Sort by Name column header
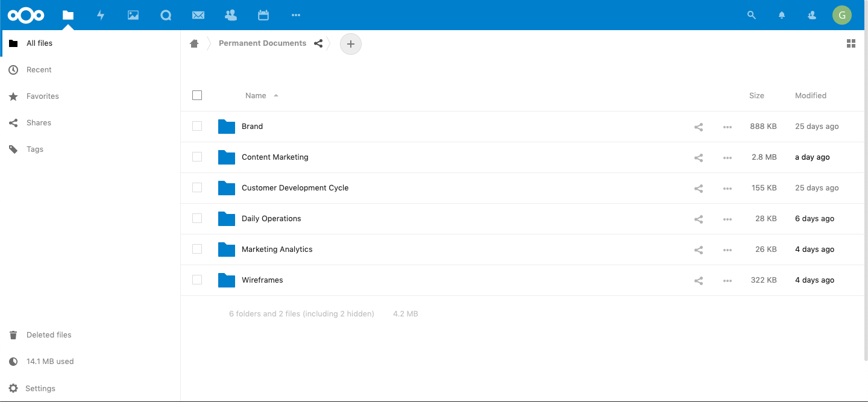This screenshot has height=402, width=868. coord(256,95)
